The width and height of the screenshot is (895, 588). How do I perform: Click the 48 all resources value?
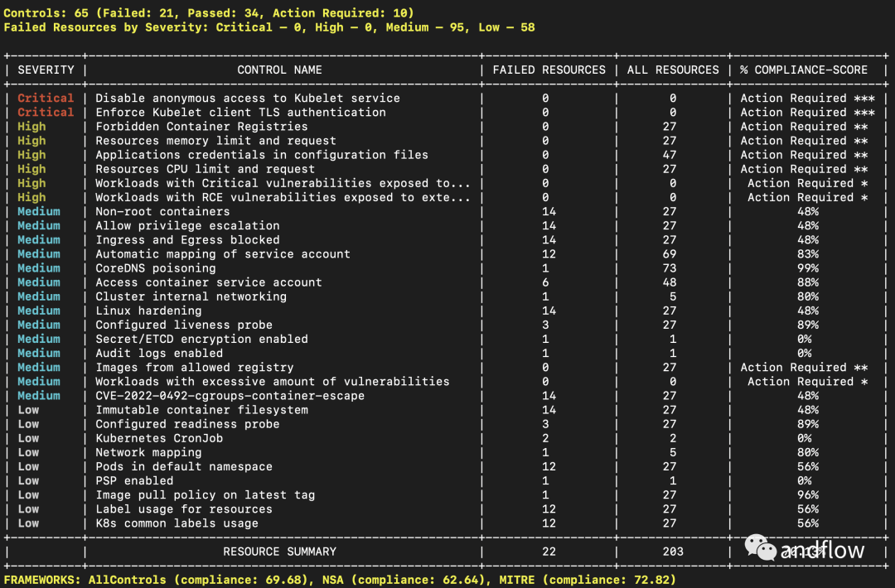670,282
